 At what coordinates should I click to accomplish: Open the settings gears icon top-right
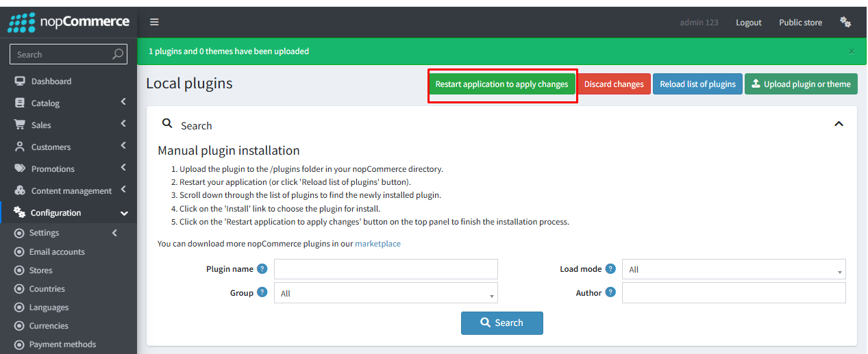(845, 22)
